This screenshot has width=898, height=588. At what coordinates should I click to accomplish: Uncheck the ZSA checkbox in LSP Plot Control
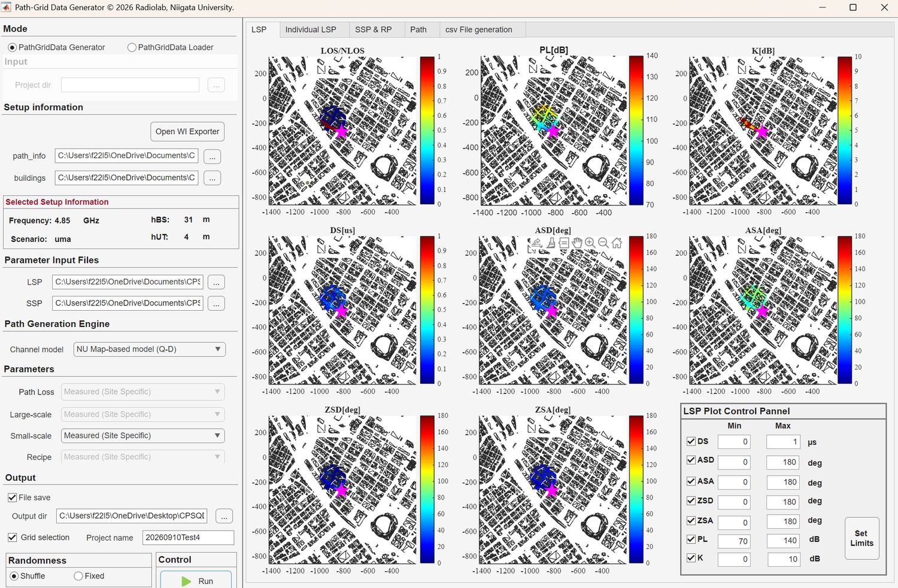691,520
